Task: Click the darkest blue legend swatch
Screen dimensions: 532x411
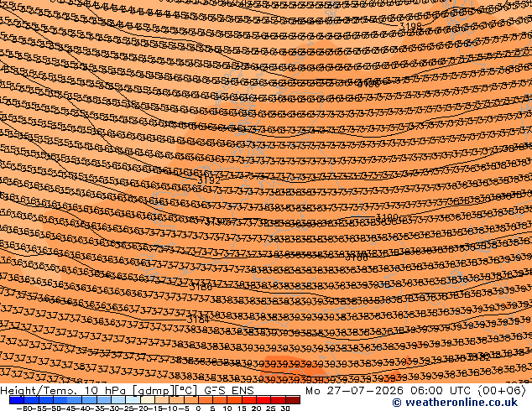Action: [x=17, y=400]
